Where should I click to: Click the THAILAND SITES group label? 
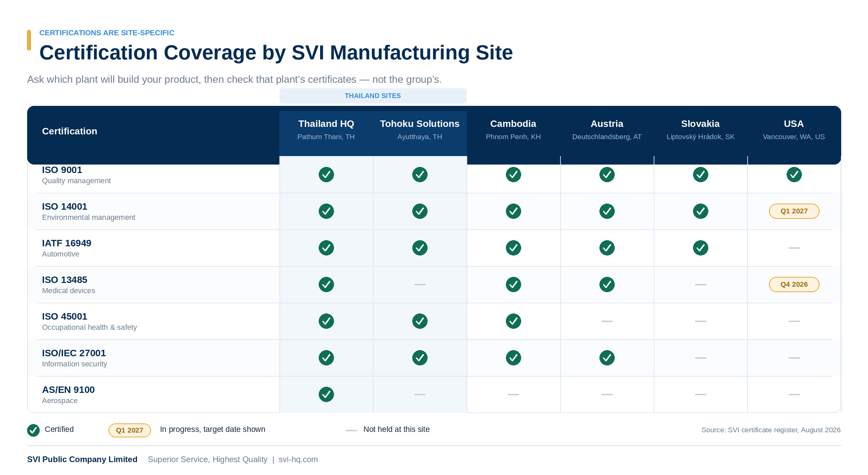point(373,96)
